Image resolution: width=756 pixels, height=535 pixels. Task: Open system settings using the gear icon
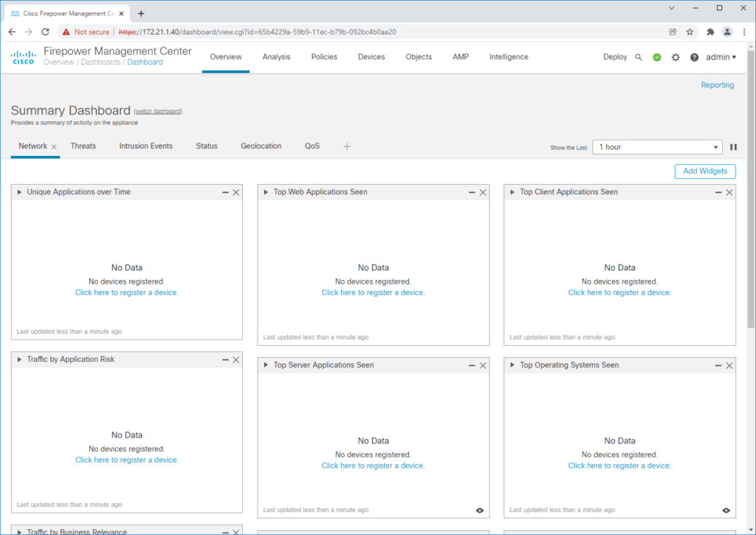coord(676,57)
